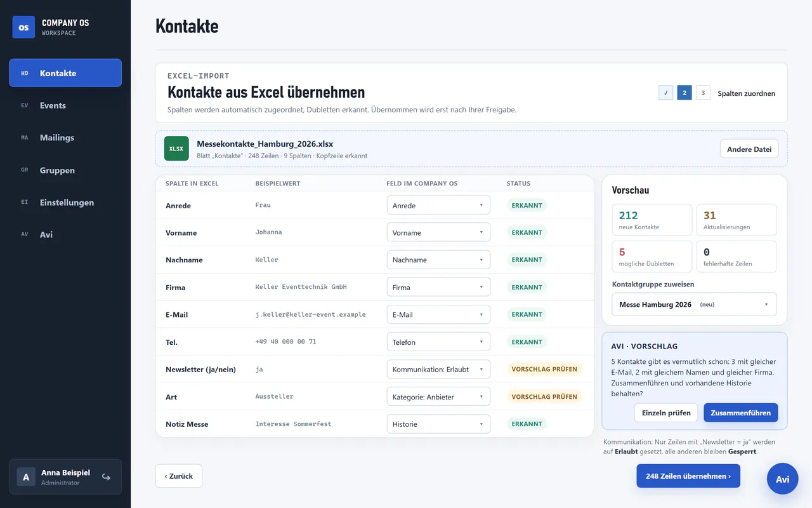
Task: Click the Zurück button
Action: click(x=178, y=476)
